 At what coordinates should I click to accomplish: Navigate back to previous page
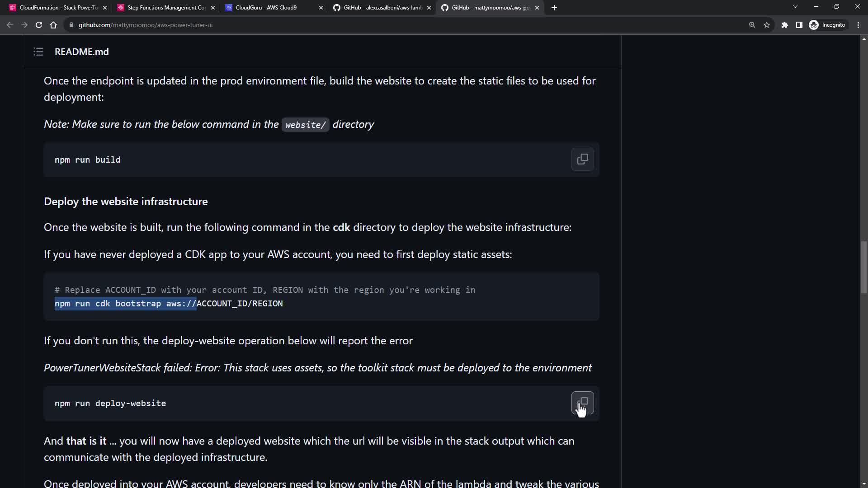click(10, 25)
